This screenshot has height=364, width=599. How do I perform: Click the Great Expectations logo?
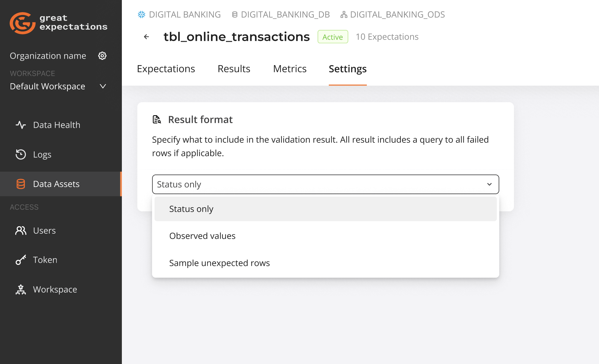[22, 23]
